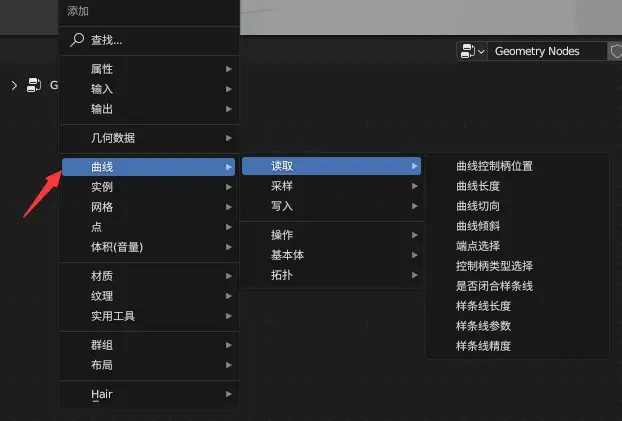Viewport: 622px width, 421px height.
Task: Add the 曲线控制柄位置 node
Action: [x=494, y=166]
